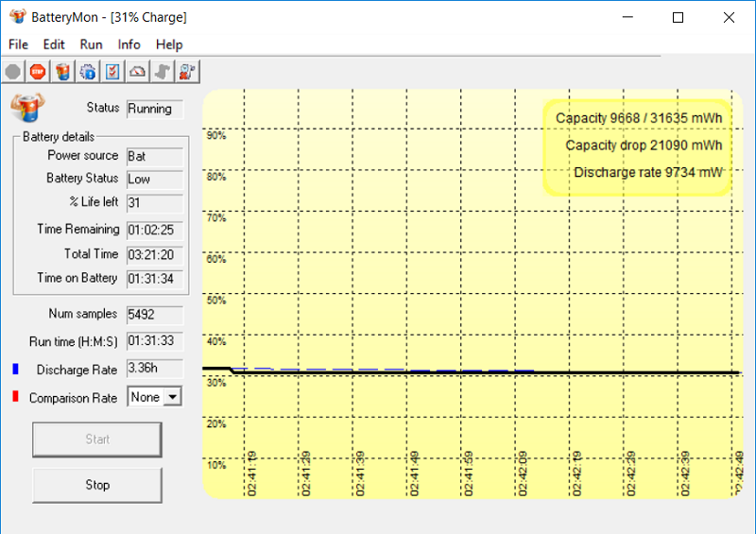Open battery information from the battery toolbar icon
The height and width of the screenshot is (534, 756).
(62, 71)
